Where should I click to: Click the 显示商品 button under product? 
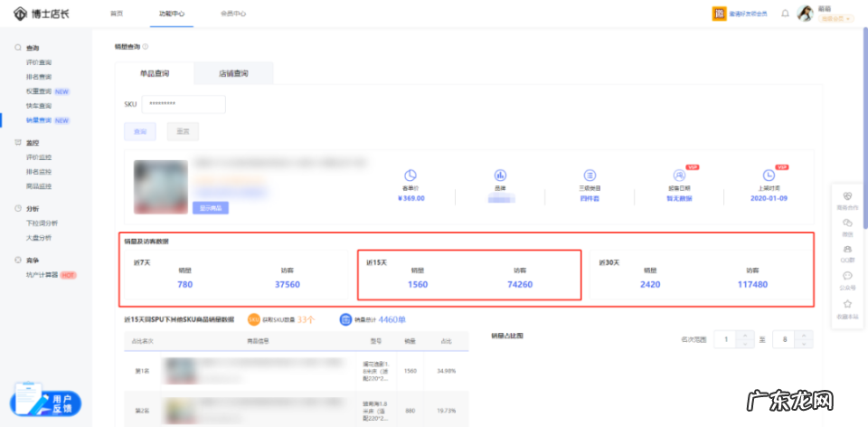point(210,207)
